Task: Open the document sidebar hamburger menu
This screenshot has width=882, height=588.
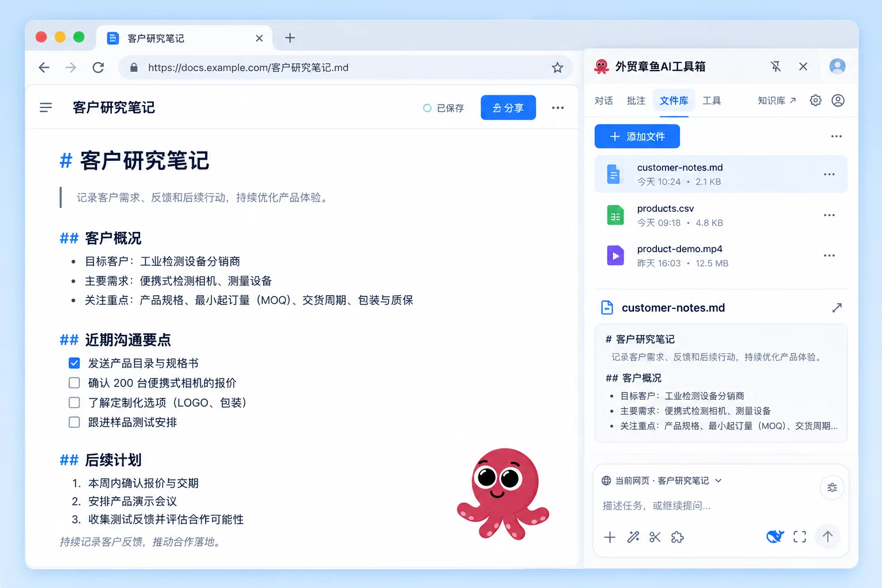Action: coord(46,107)
